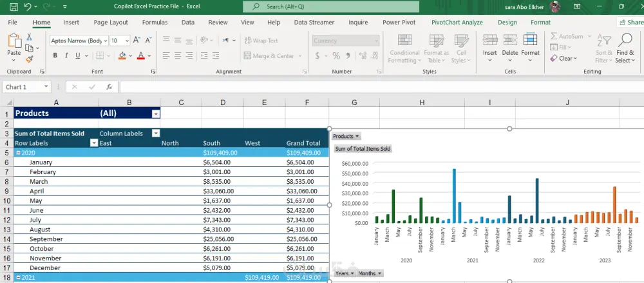Click the Format Painter brush icon
The height and width of the screenshot is (283, 644).
(x=30, y=59)
